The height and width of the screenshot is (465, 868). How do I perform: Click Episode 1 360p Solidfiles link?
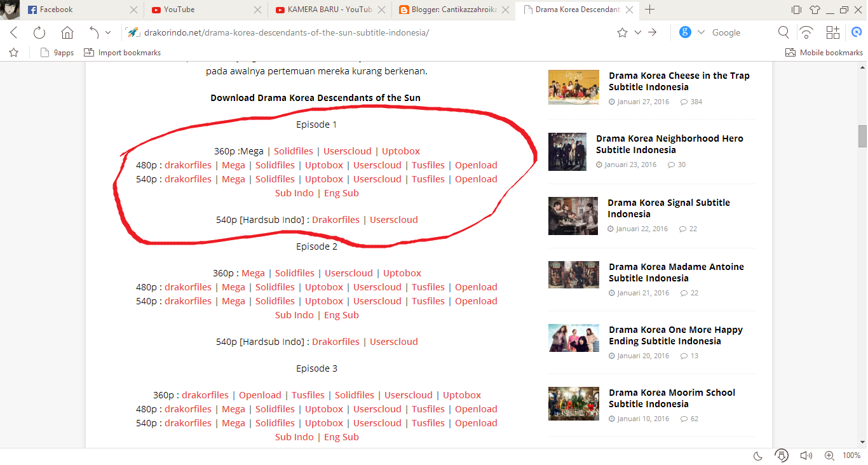294,151
